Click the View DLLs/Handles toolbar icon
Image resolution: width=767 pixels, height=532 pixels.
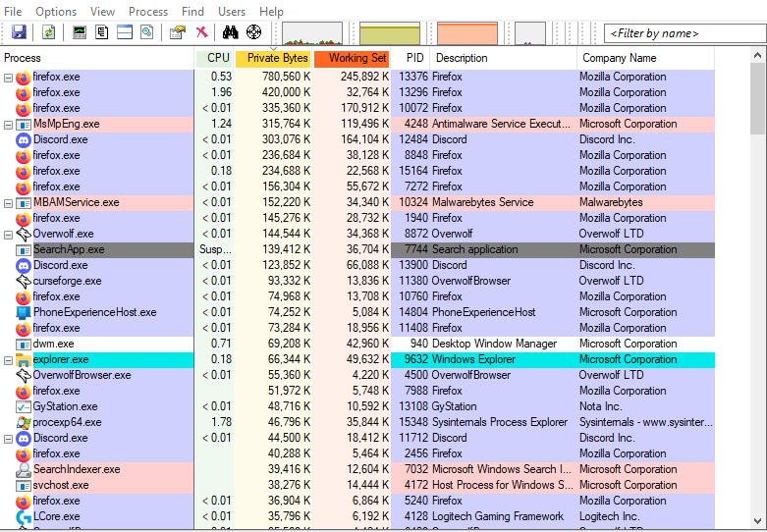[147, 32]
